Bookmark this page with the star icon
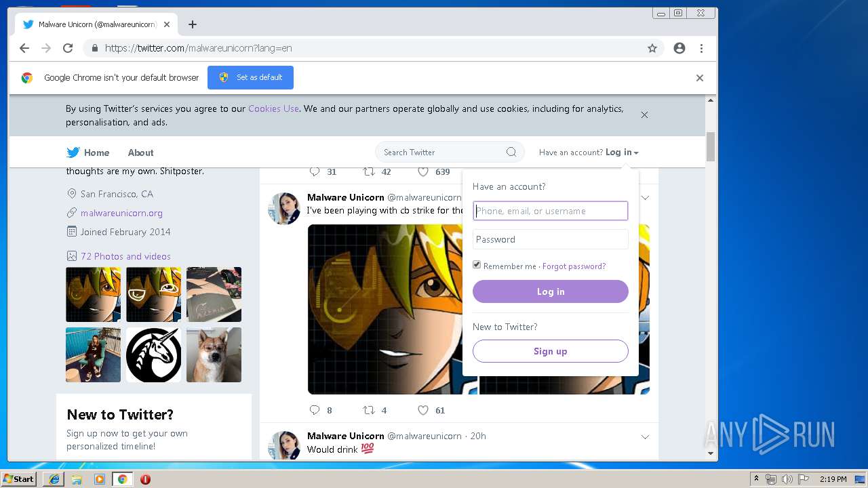The height and width of the screenshot is (488, 868). 652,48
